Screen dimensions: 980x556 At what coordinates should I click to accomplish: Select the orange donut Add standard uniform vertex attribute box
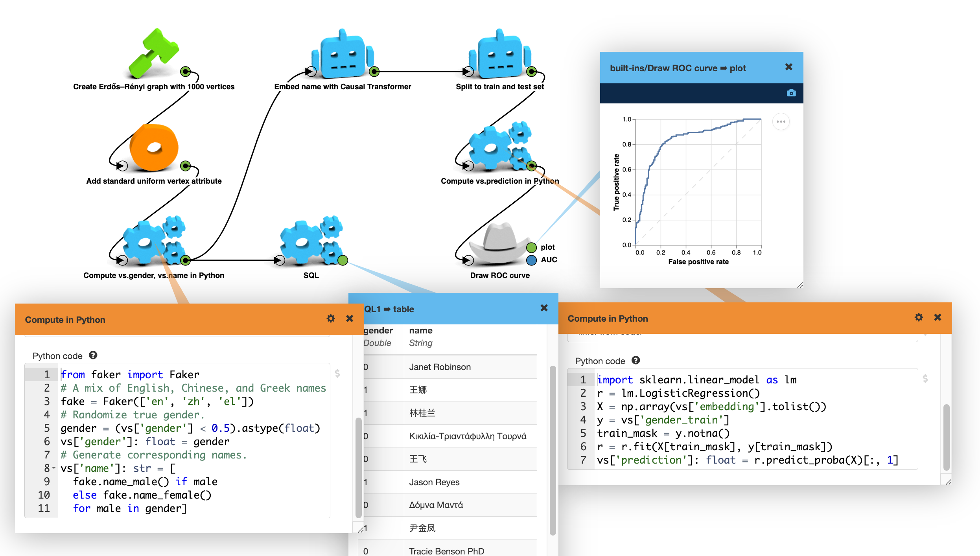coord(154,147)
